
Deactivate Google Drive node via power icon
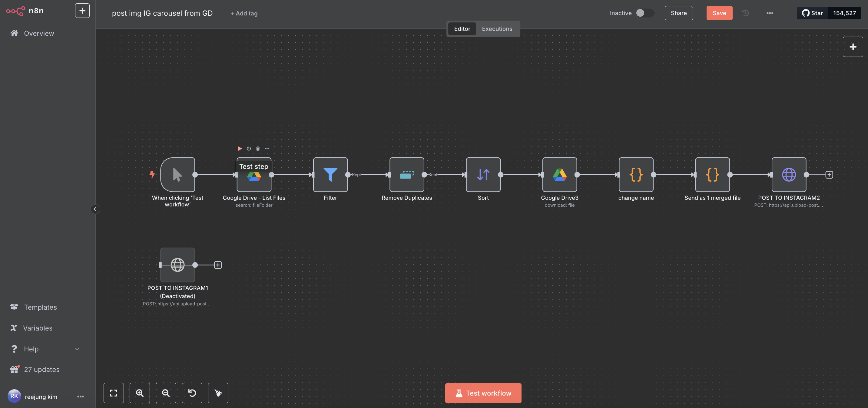pyautogui.click(x=249, y=148)
